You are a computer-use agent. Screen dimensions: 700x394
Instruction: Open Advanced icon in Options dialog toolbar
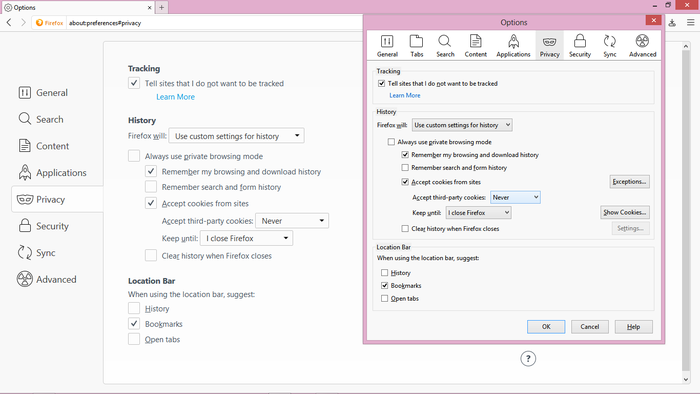point(642,46)
